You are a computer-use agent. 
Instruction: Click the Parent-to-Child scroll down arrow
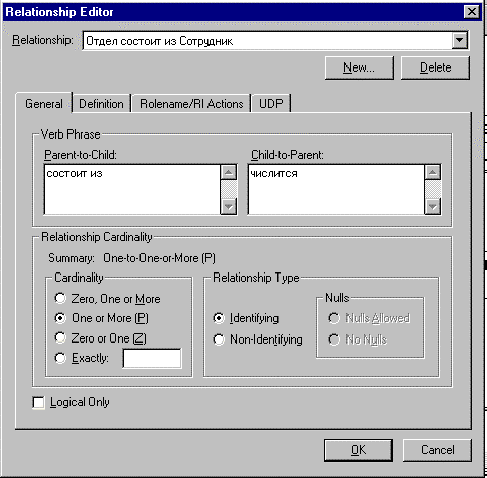pyautogui.click(x=229, y=206)
